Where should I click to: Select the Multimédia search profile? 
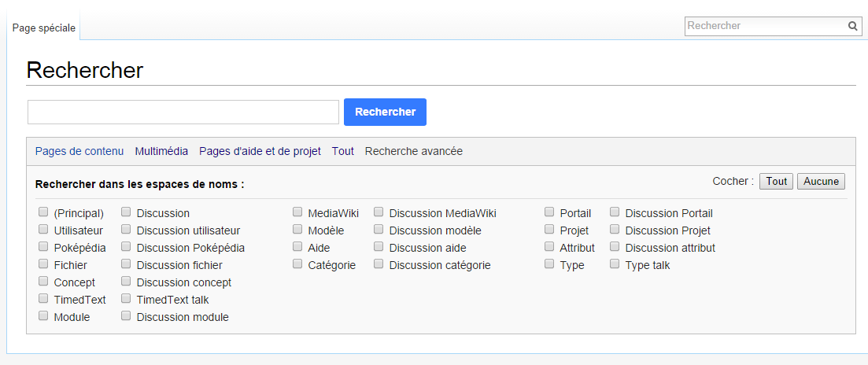tap(161, 151)
